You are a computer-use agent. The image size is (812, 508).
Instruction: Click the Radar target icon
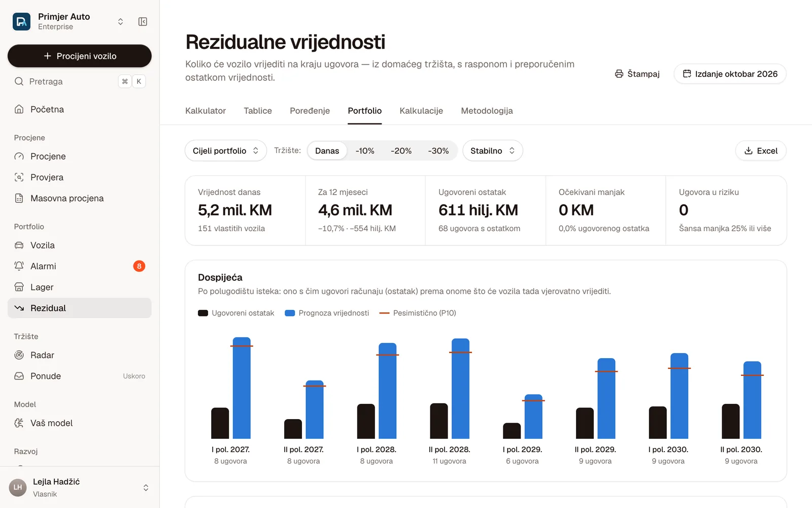coord(19,355)
